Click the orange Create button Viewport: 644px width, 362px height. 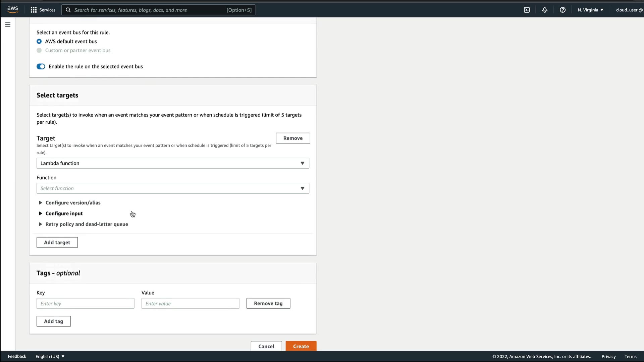pos(301,346)
